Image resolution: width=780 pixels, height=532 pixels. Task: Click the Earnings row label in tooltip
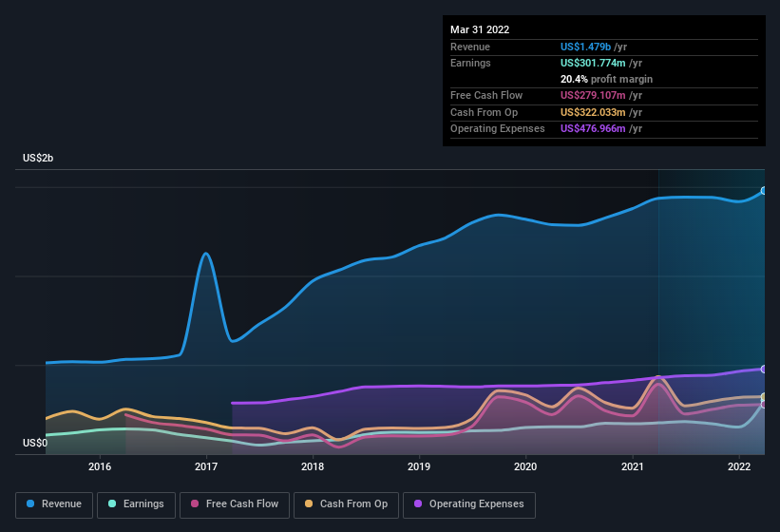[470, 63]
